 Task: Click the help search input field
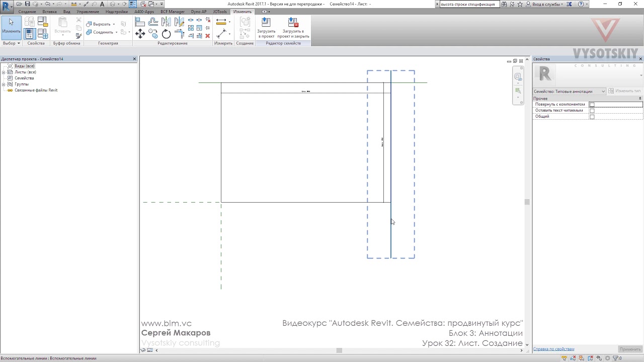pos(469,4)
